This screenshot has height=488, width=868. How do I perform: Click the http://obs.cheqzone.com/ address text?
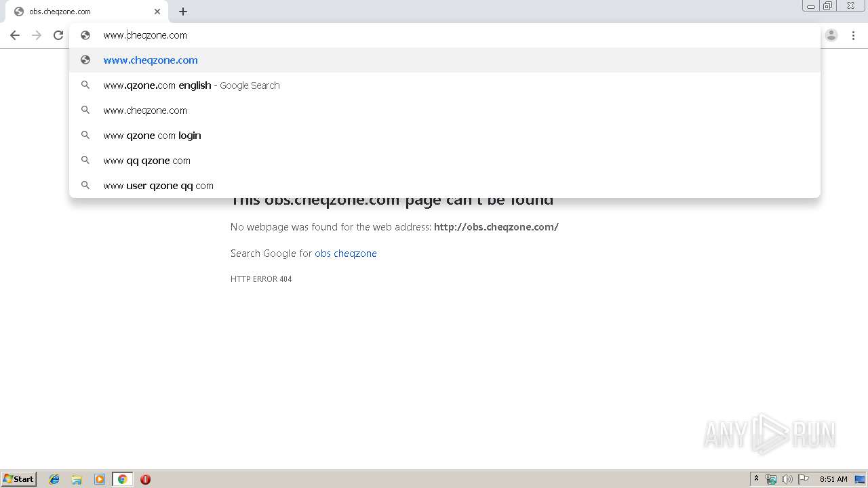pyautogui.click(x=496, y=227)
